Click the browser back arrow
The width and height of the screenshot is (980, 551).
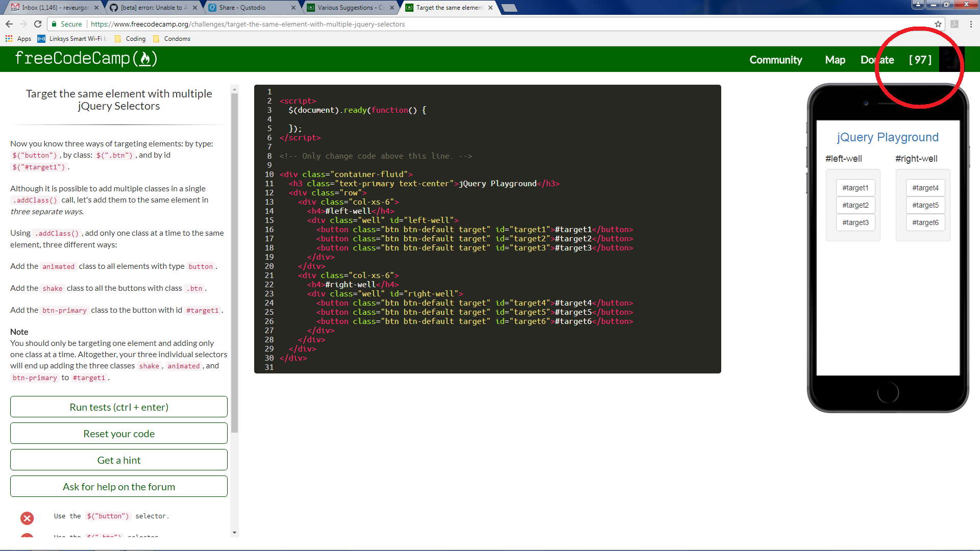[x=9, y=24]
